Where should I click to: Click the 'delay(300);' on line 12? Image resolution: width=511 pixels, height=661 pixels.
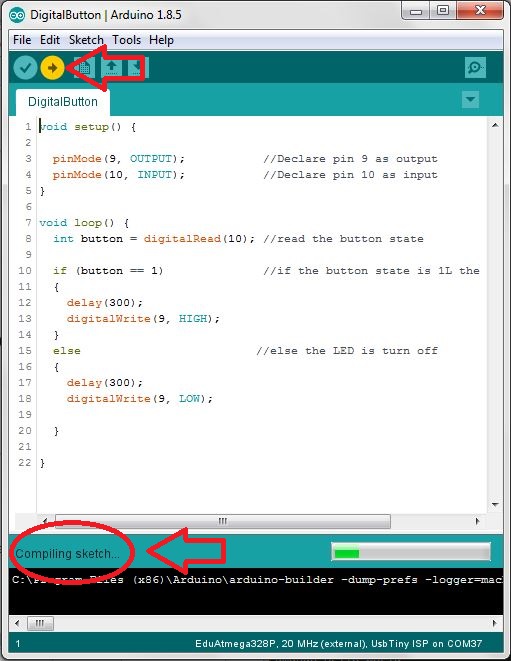point(105,303)
